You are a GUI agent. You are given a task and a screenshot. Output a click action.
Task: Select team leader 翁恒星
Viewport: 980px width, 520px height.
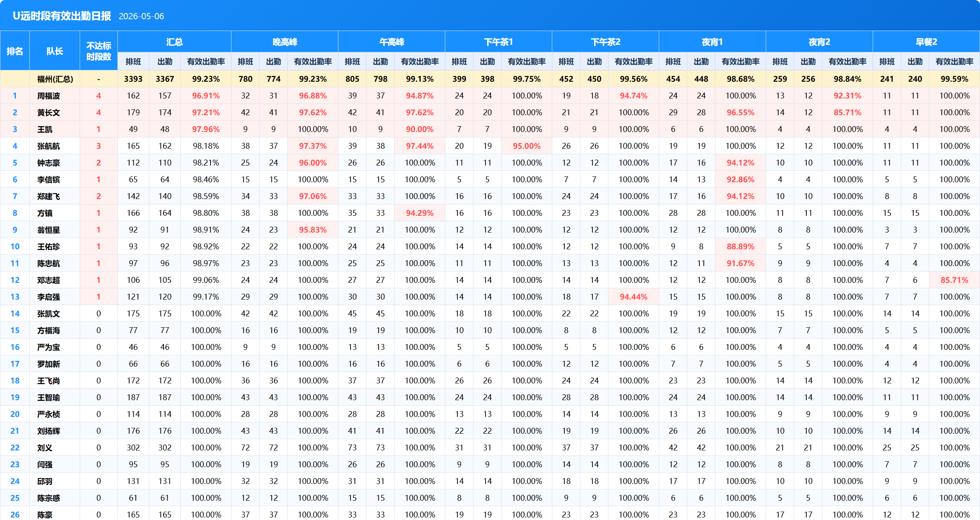(48, 230)
